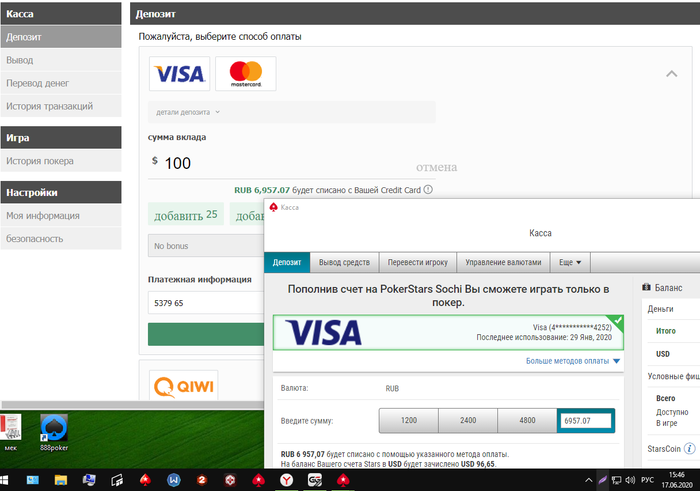Viewport: 700px width, 491px height.
Task: Open История транзакций in the sidebar
Action: (61, 106)
